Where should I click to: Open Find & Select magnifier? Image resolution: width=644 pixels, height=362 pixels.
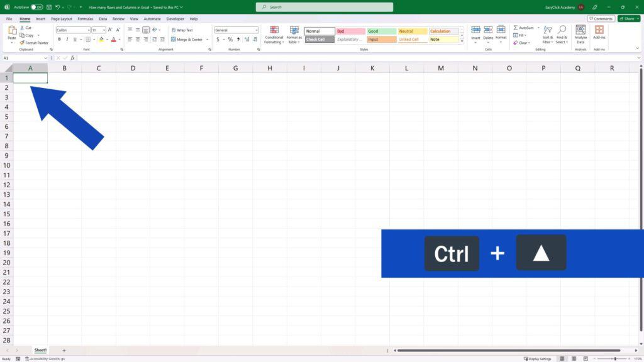(562, 35)
